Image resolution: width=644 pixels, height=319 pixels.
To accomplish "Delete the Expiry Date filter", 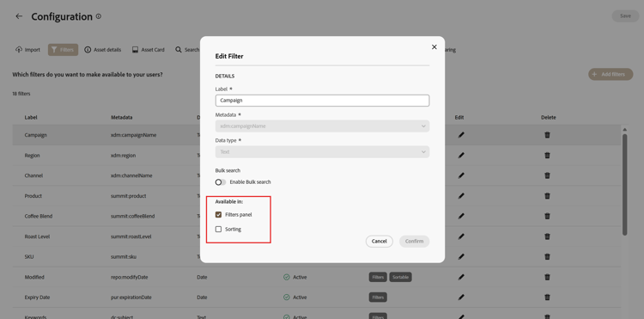I will point(547,298).
